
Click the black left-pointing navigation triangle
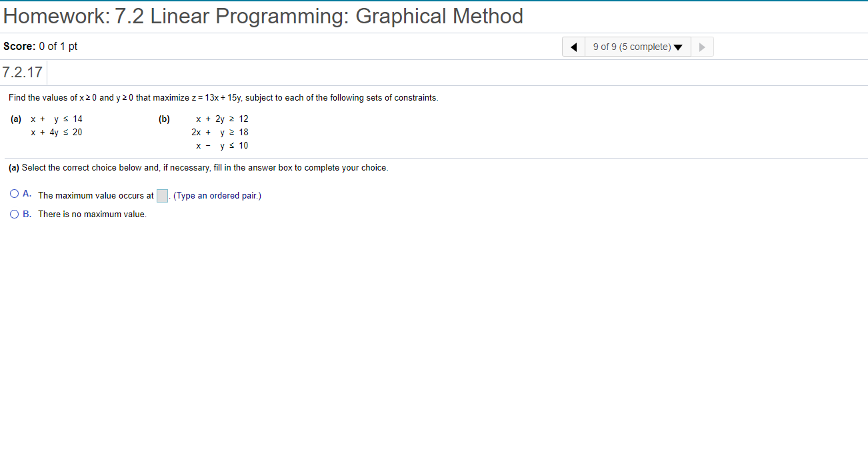point(573,47)
